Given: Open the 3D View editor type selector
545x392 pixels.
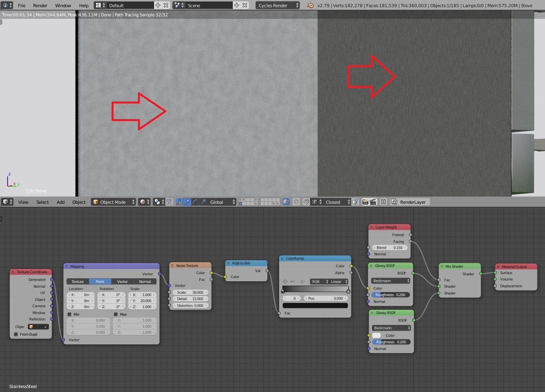Looking at the screenshot, I should pyautogui.click(x=7, y=202).
